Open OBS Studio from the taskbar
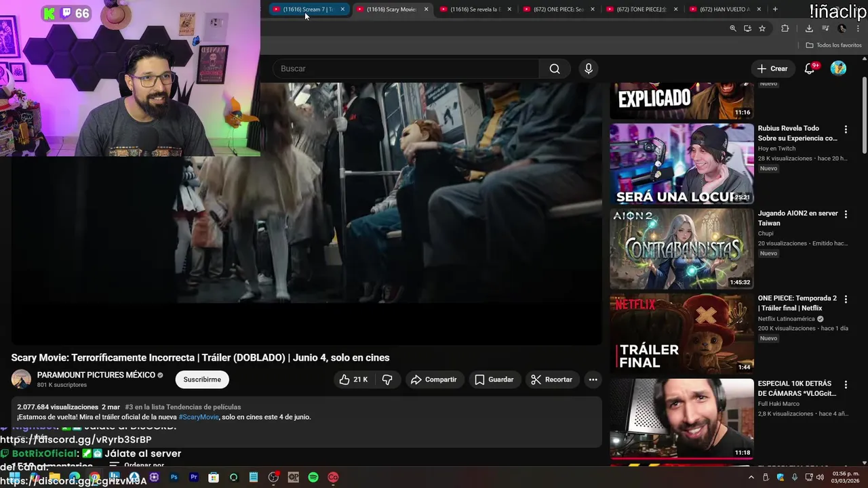The height and width of the screenshot is (488, 868). point(273,477)
